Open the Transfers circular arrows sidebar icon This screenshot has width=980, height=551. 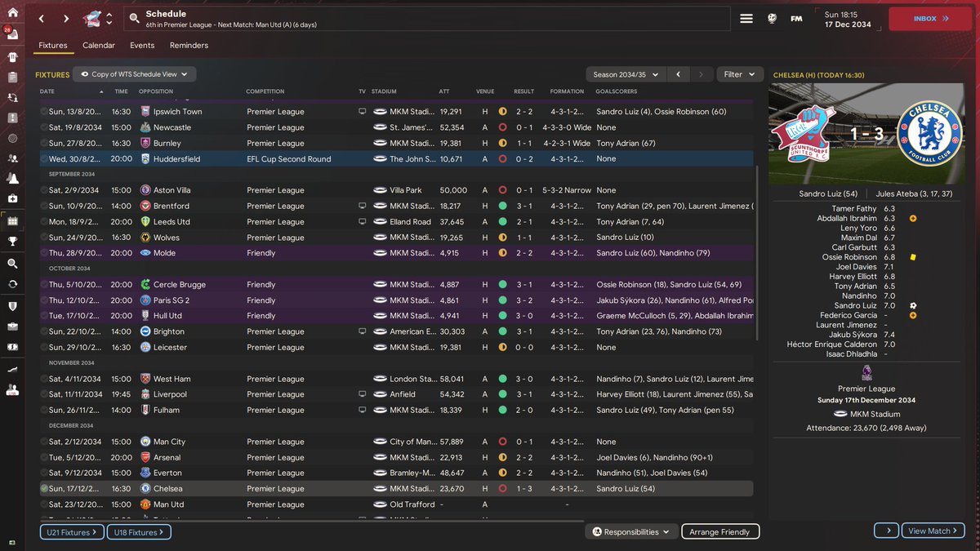coord(12,284)
